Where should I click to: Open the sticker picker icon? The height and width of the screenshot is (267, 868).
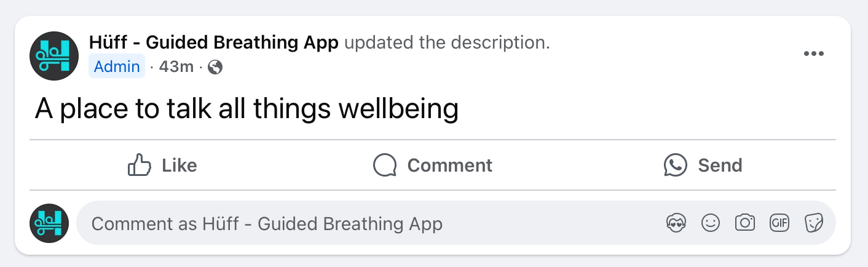click(x=814, y=223)
